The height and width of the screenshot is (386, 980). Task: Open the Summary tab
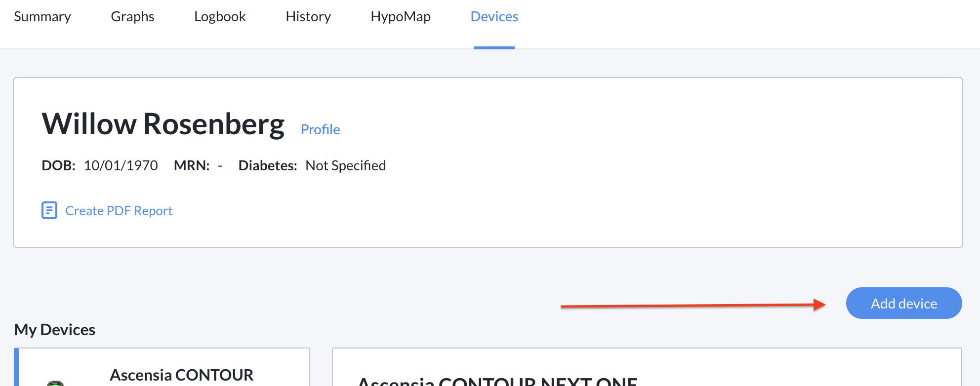[x=42, y=17]
